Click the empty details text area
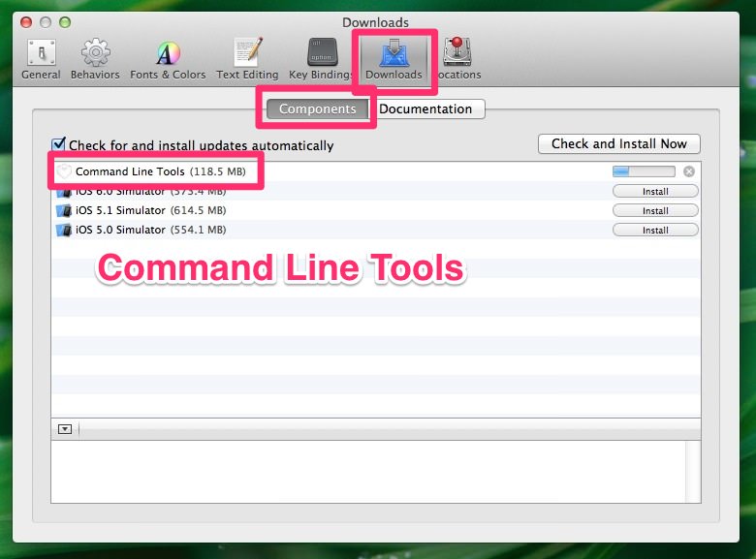 coord(369,471)
